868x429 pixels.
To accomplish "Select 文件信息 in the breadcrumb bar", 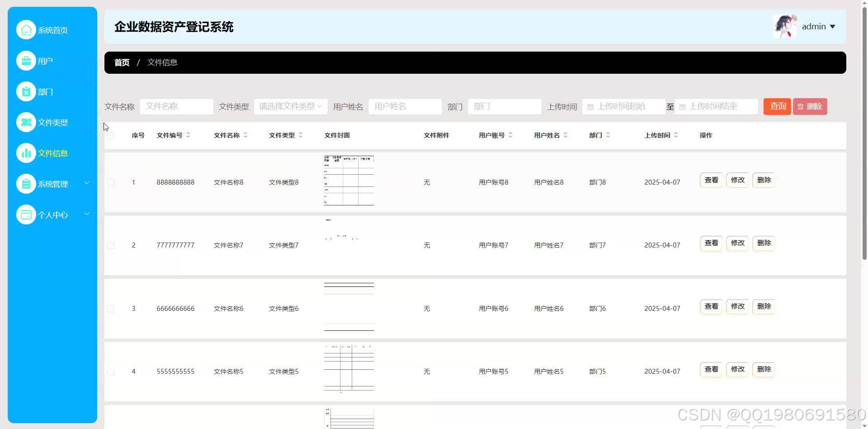I will coord(162,62).
